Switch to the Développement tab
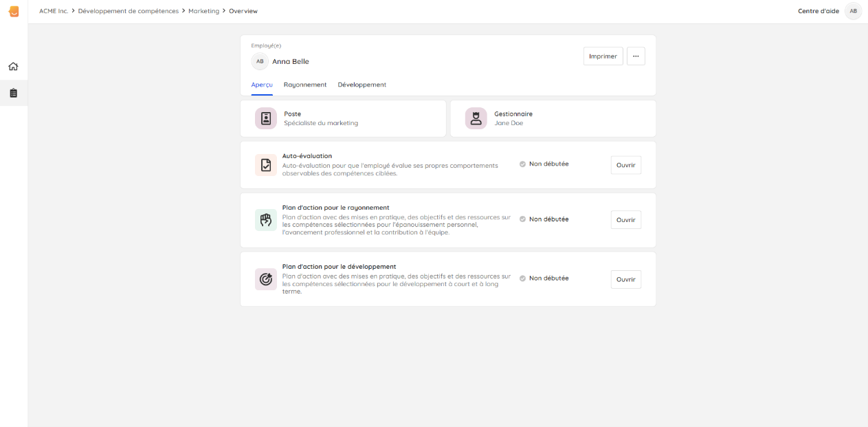This screenshot has width=868, height=427. tap(362, 85)
